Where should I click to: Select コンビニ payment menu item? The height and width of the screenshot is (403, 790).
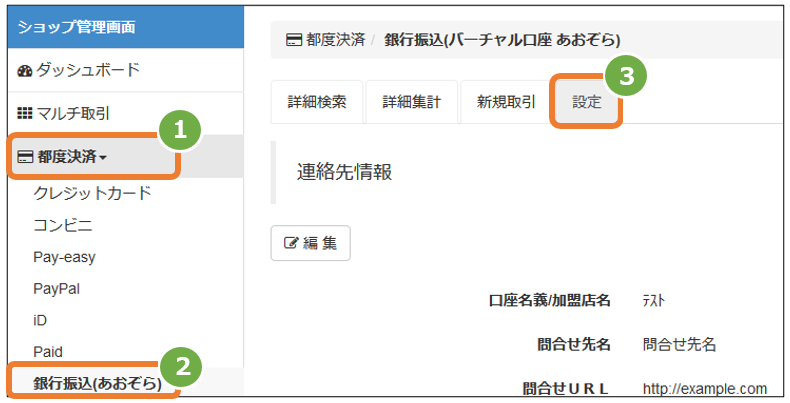[x=63, y=225]
